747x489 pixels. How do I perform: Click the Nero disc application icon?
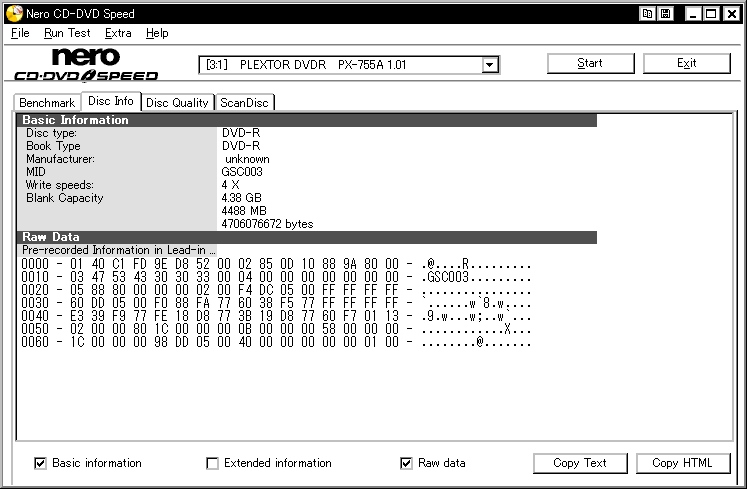coord(14,13)
